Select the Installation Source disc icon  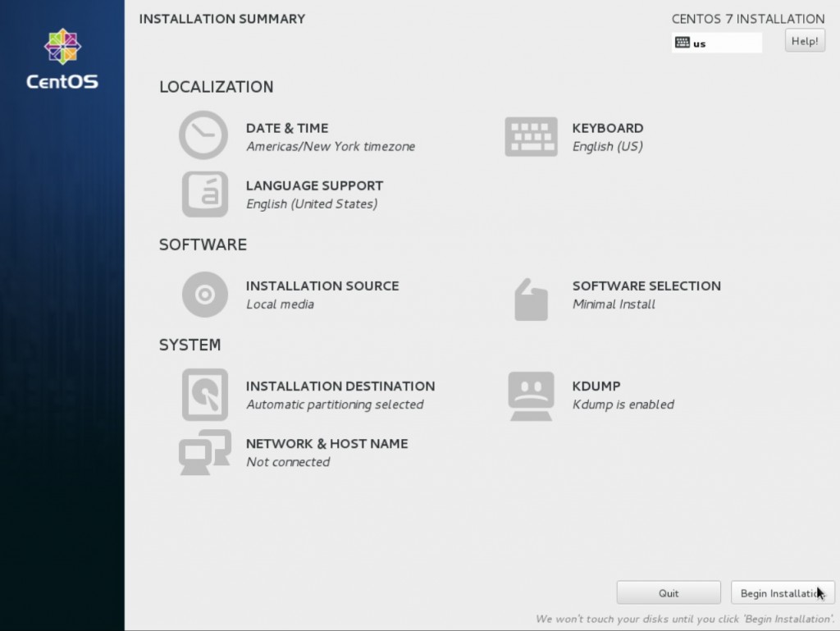[x=204, y=294]
